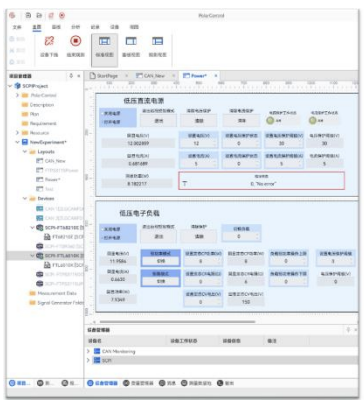Collapse the Devices folder

click(x=25, y=198)
